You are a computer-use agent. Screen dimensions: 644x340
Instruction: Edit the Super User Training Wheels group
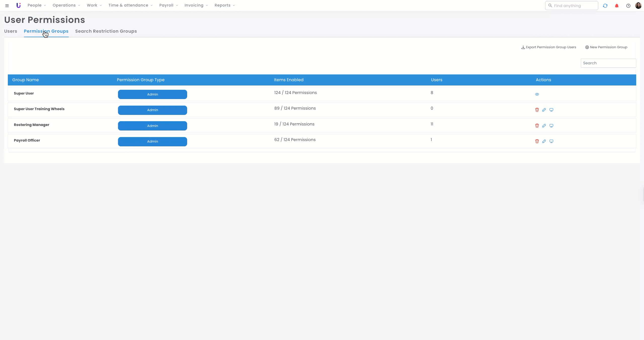(544, 110)
